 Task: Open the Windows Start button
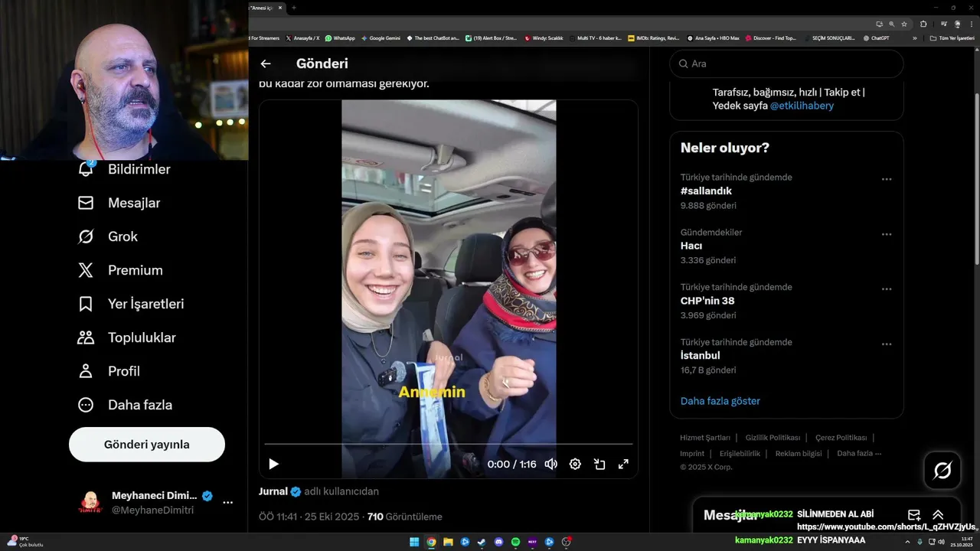[x=414, y=542]
